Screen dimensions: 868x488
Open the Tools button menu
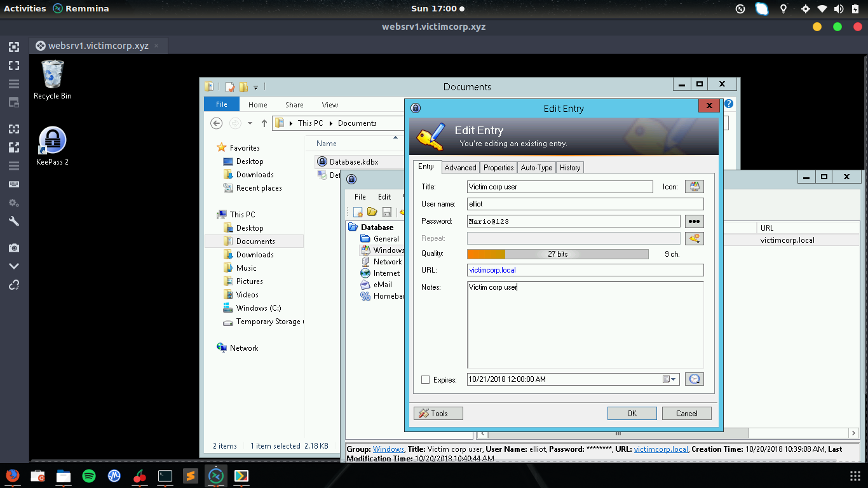[438, 413]
